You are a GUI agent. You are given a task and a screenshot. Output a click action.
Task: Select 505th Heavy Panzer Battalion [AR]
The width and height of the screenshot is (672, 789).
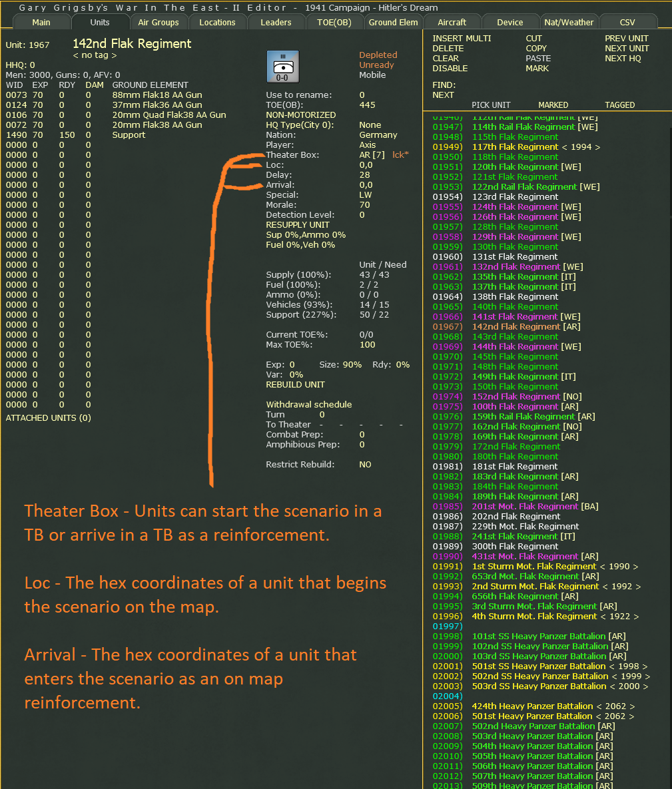[542, 756]
